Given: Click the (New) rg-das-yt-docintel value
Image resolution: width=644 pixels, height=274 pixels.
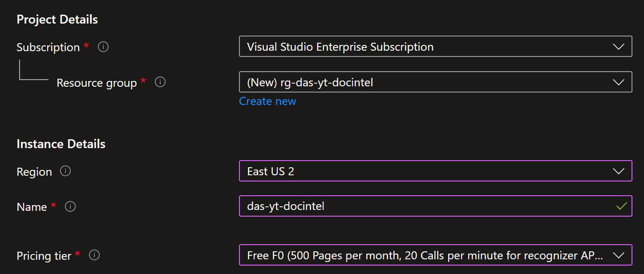Looking at the screenshot, I should (310, 82).
